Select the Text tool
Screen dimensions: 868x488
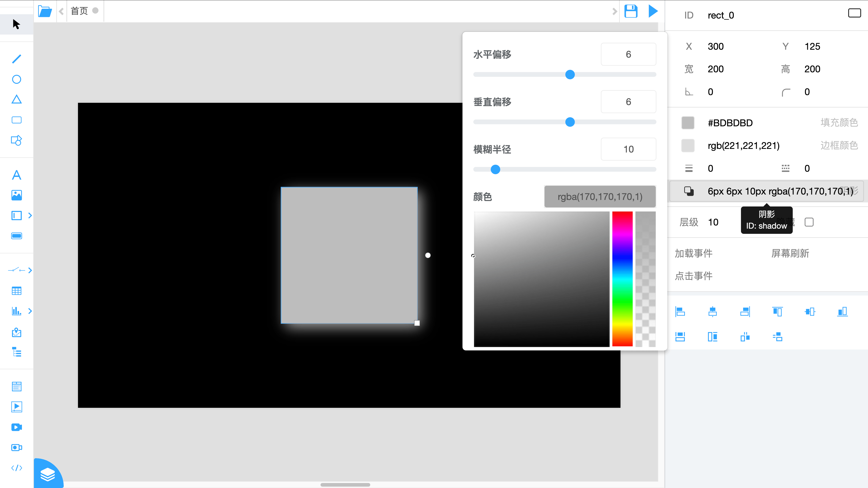[17, 175]
